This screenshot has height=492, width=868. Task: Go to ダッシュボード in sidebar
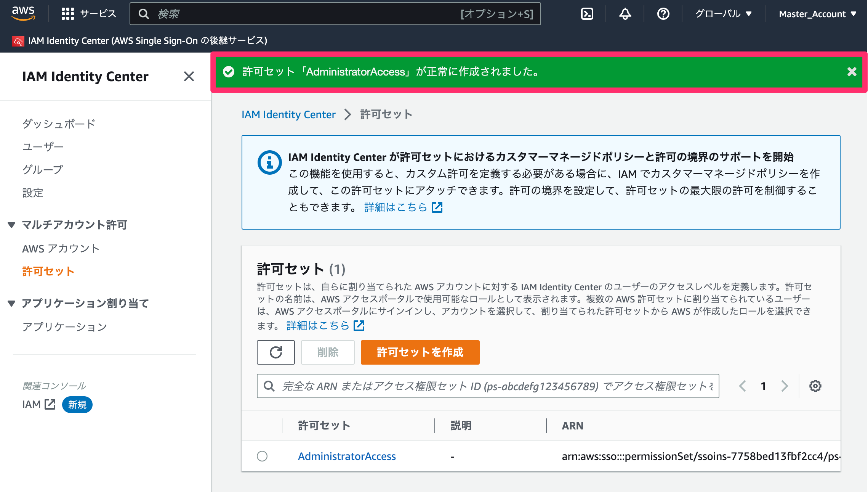[x=59, y=124]
